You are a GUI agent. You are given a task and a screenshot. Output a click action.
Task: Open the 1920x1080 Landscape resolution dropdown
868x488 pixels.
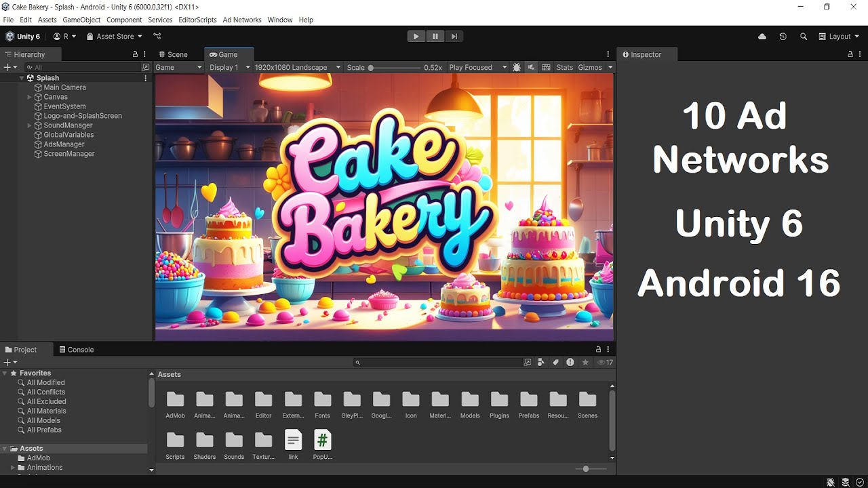296,67
